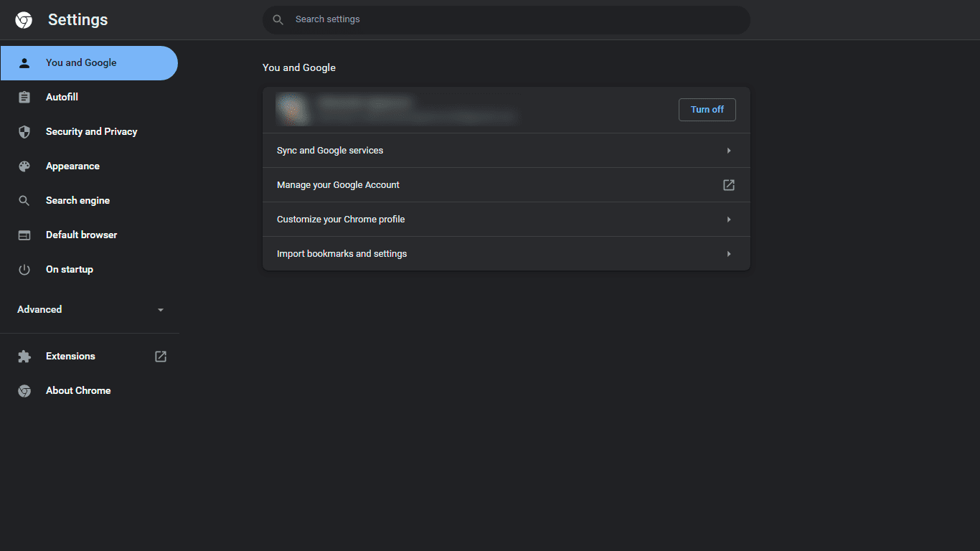Image resolution: width=980 pixels, height=551 pixels.
Task: Click the Autofill clipboard icon
Action: click(x=24, y=98)
